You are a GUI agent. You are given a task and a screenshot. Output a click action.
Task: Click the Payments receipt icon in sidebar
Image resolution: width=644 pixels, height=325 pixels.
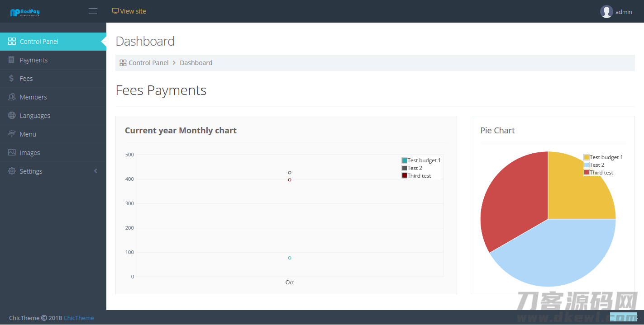click(x=12, y=60)
